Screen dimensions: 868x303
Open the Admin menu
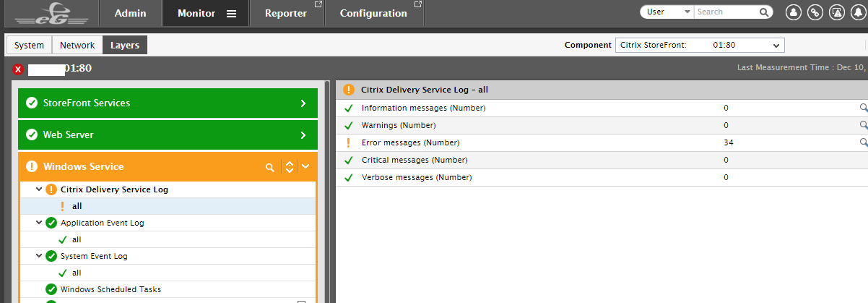coord(130,13)
